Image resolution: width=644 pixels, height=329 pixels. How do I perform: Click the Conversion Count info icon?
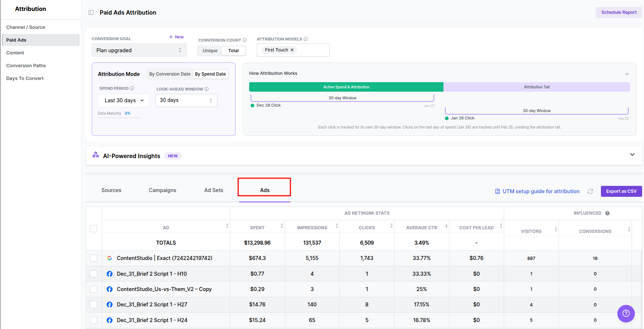point(245,40)
